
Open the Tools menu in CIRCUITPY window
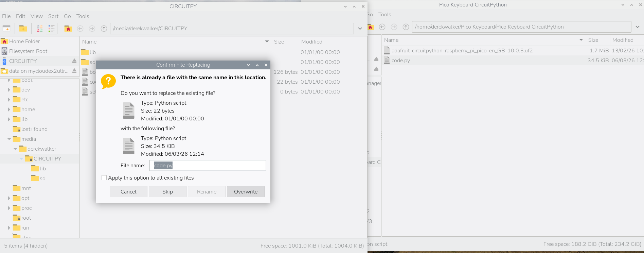point(83,16)
